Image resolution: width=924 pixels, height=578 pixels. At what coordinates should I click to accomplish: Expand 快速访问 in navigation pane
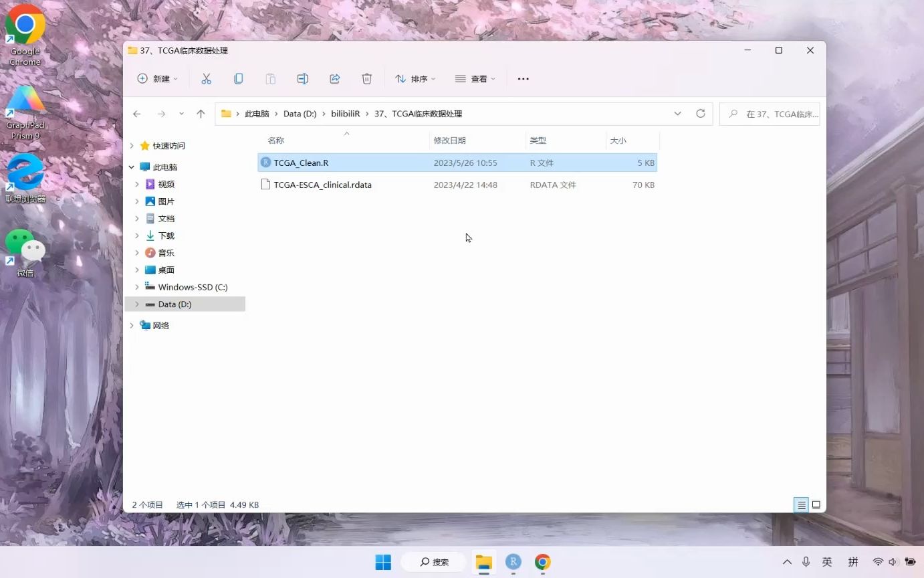pos(132,146)
